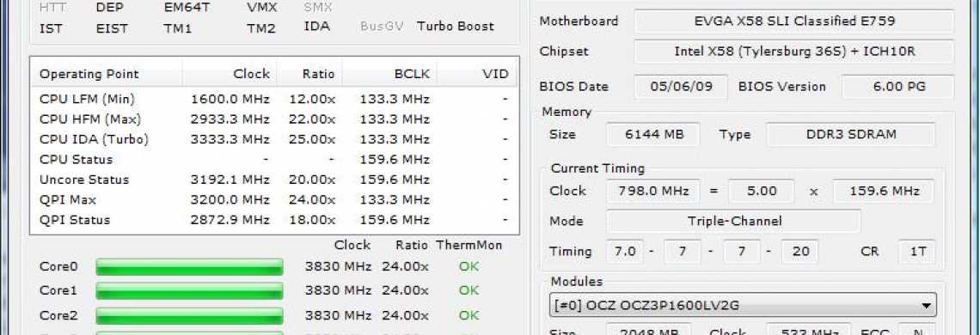Screen dimensions: 980x335
Task: Select the Core0 usage bar
Action: point(189,267)
